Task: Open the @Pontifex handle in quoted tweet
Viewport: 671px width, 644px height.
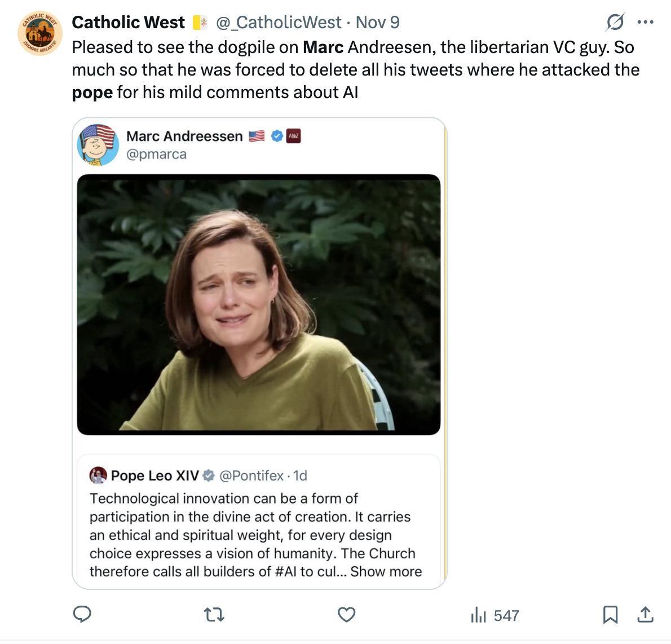Action: tap(251, 475)
